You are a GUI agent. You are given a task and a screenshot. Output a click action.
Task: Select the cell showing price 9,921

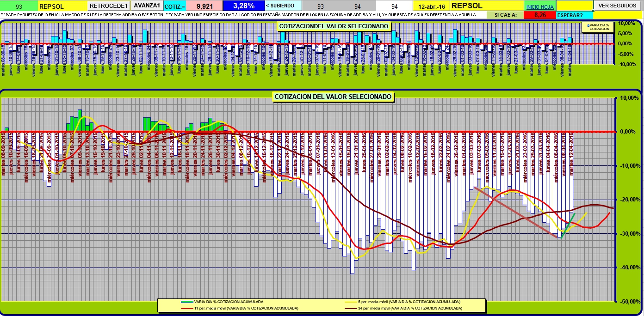[204, 6]
